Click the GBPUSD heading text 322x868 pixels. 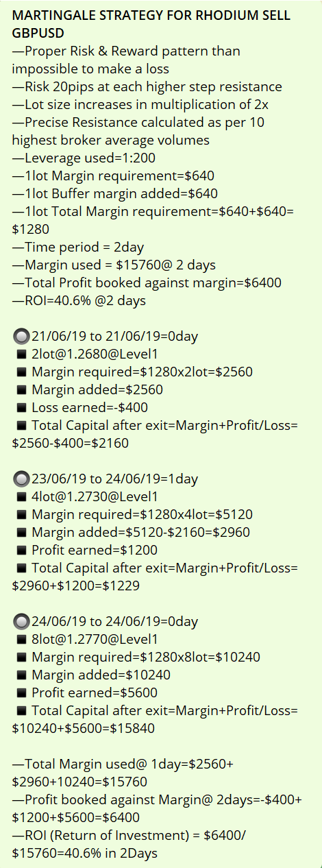pyautogui.click(x=38, y=34)
